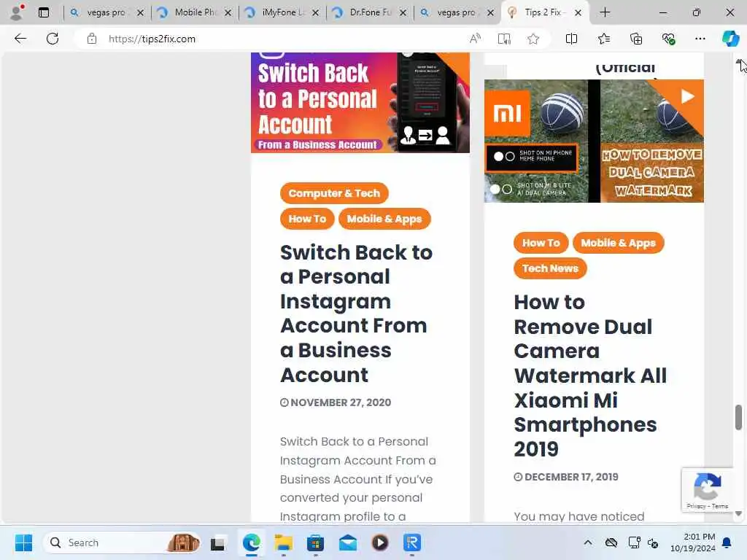Viewport: 747px width, 560px height.
Task: Open the Collections icon
Action: (636, 39)
